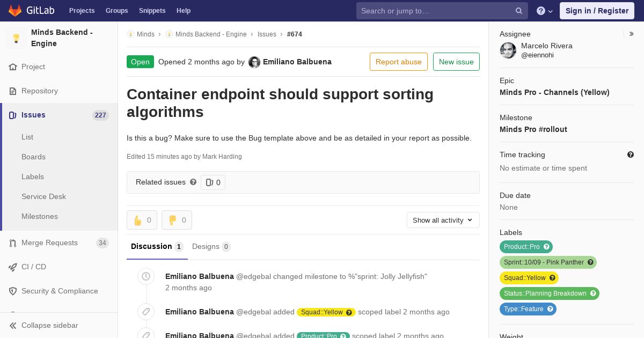The height and width of the screenshot is (338, 644).
Task: Click the Repository file icon
Action: point(13,91)
